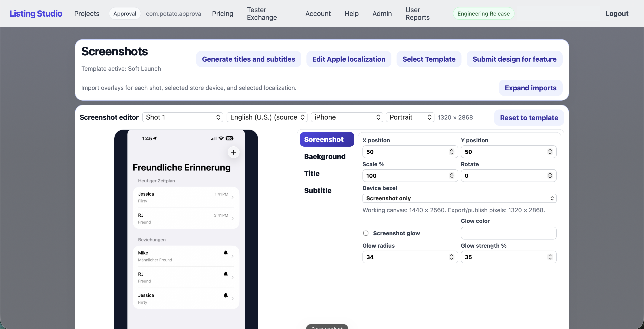The image size is (644, 329).
Task: Switch to the Title tab
Action: coord(312,173)
